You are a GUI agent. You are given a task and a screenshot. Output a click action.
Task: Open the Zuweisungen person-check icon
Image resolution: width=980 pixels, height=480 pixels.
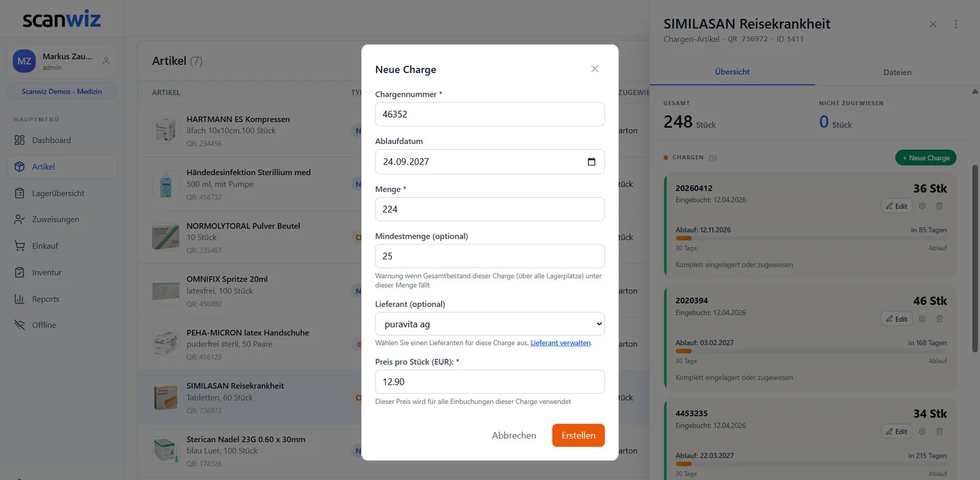click(20, 219)
